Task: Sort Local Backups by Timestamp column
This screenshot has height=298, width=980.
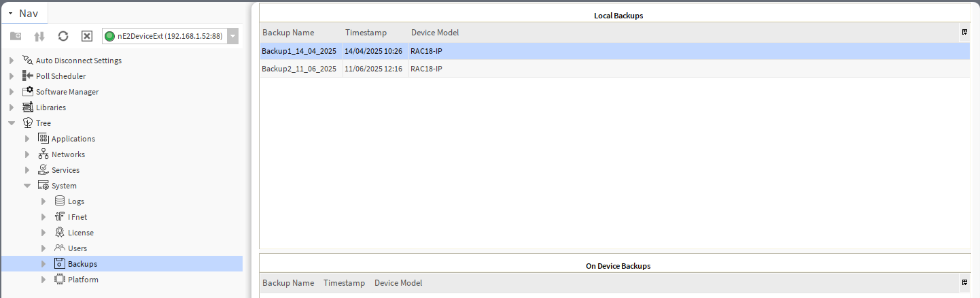Action: point(366,33)
